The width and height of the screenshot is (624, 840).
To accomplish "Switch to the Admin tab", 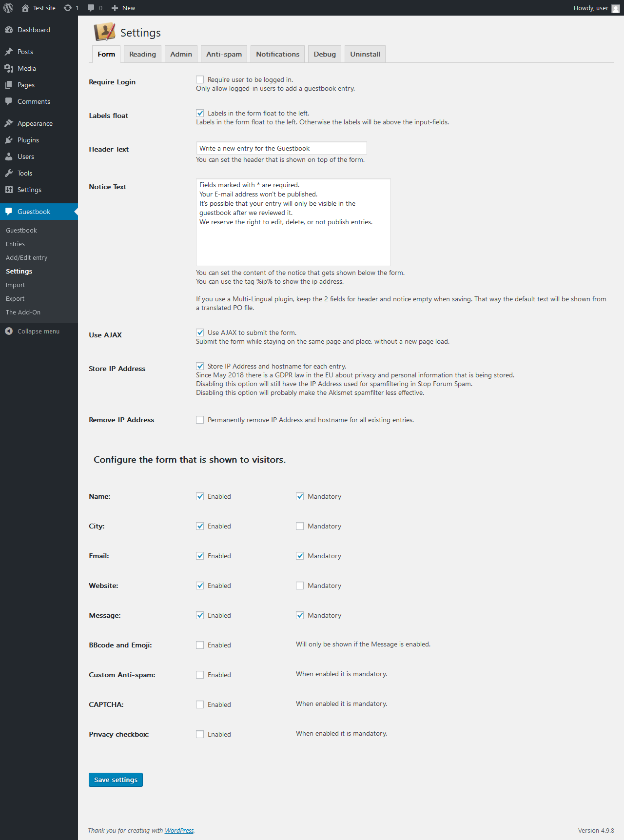I will point(181,54).
